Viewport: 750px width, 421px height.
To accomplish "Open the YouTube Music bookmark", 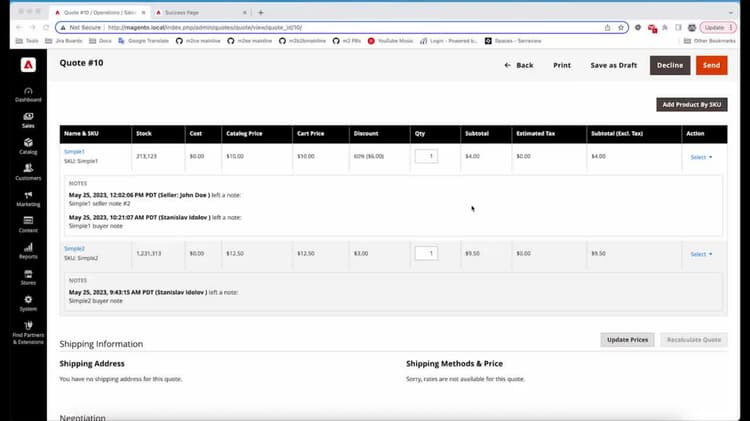I will pyautogui.click(x=390, y=41).
